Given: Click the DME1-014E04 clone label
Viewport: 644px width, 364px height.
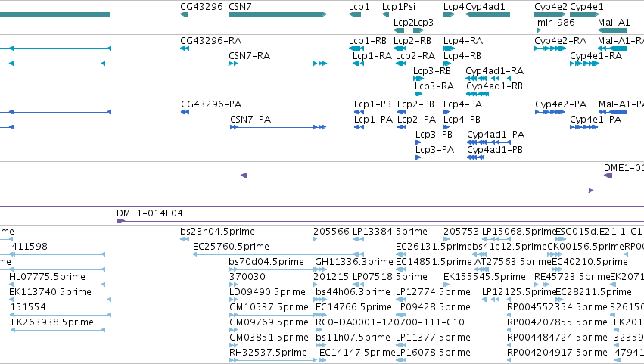Looking at the screenshot, I should point(150,213).
